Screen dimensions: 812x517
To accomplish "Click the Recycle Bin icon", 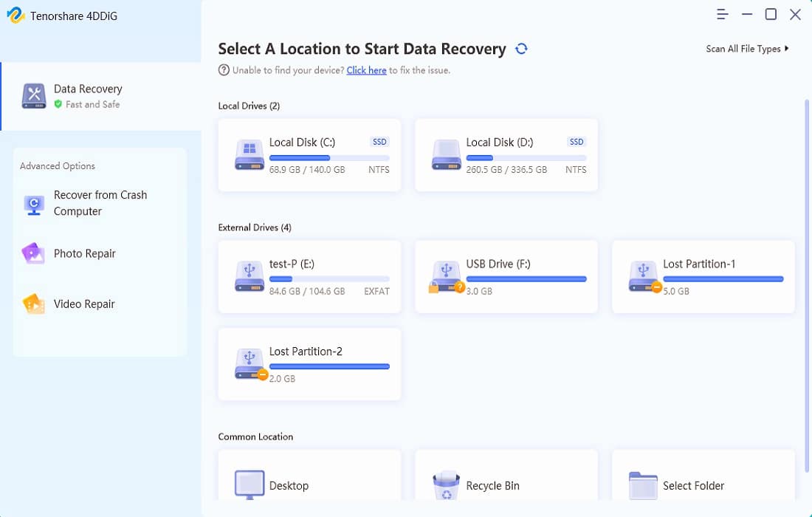I will (x=447, y=485).
